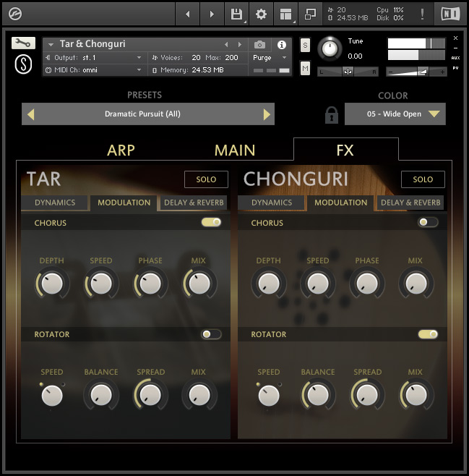Click the AUX button
The height and width of the screenshot is (476, 469).
[455, 58]
